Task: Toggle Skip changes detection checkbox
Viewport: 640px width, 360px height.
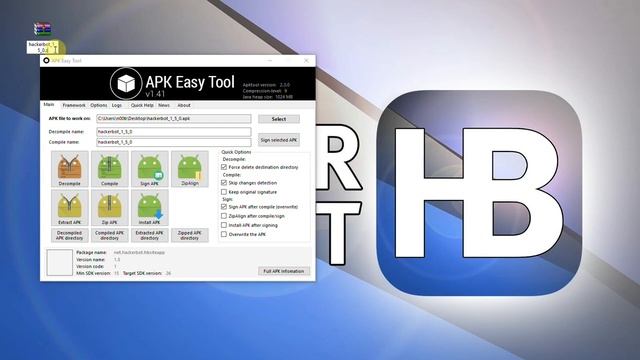Action: click(x=224, y=182)
